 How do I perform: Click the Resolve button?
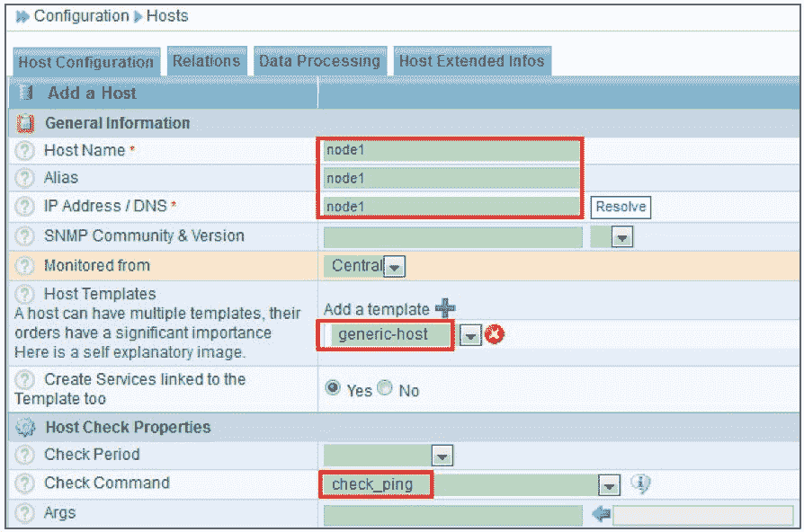[x=621, y=207]
